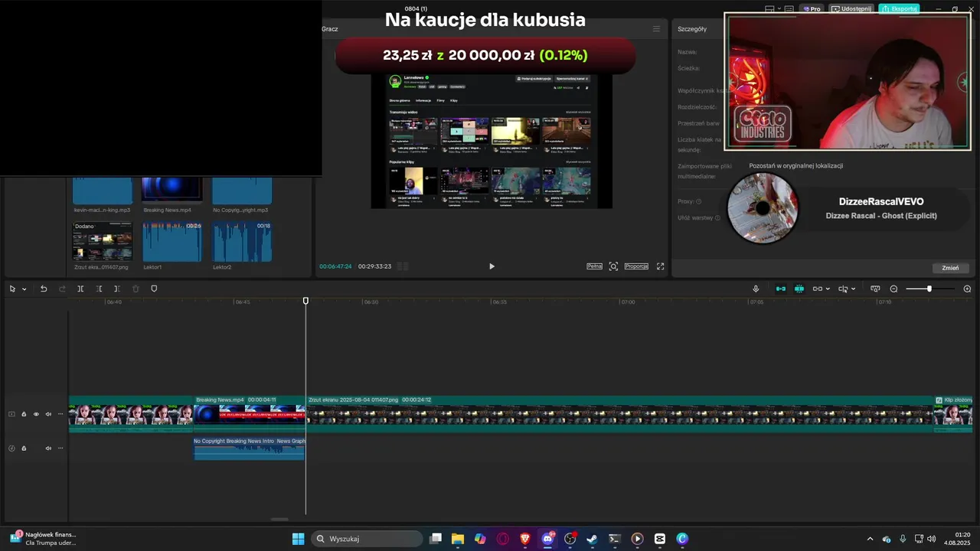Undo the last edit
This screenshot has width=980, height=551.
pos(44,289)
